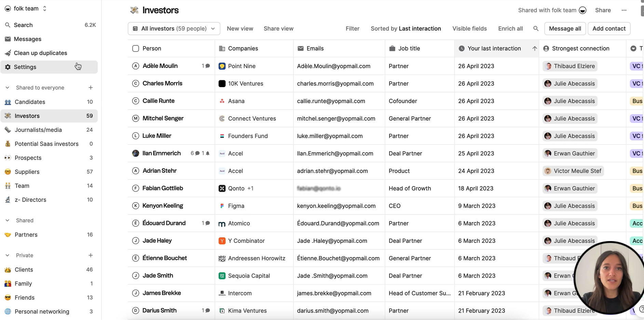
Task: Select the Kenyon Keeling row checkbox
Action: click(x=136, y=206)
